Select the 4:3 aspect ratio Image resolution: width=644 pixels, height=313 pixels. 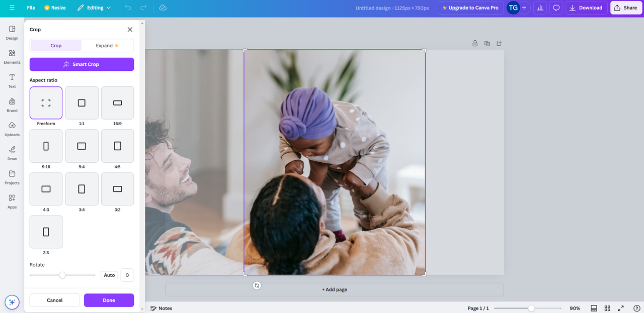tap(46, 189)
